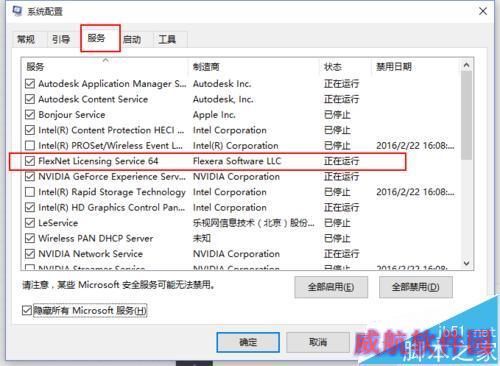Switch to the 常规 tab
Viewport: 500px width, 366px height.
26,40
